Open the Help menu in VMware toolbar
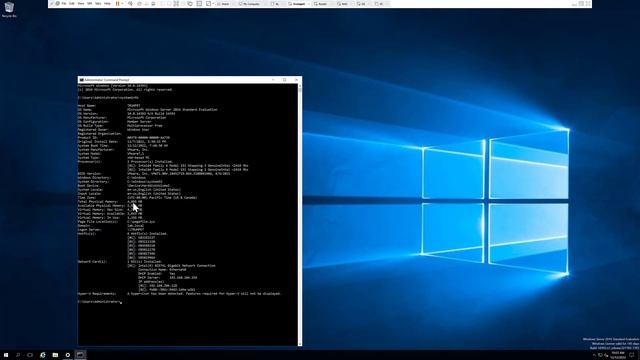The height and width of the screenshot is (360, 640). tap(107, 4)
